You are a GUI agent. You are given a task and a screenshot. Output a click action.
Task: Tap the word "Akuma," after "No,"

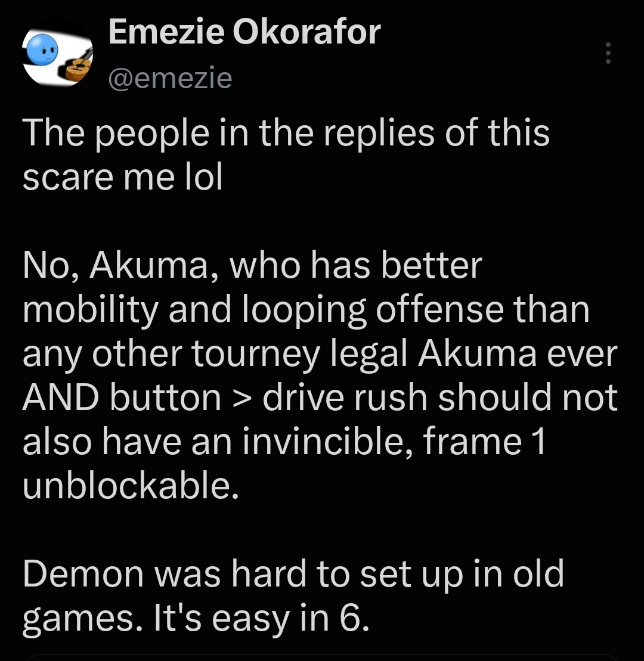pos(154,266)
